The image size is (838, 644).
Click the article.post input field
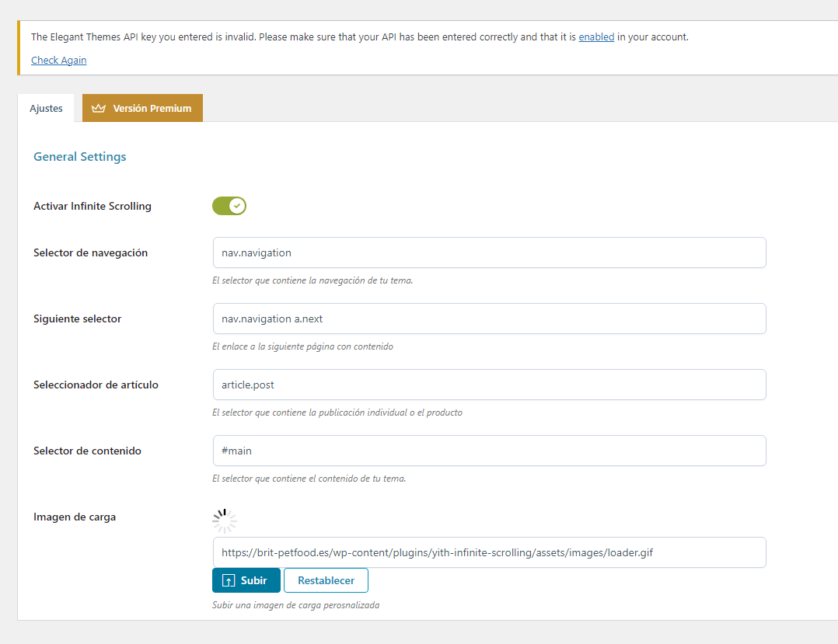coord(490,385)
